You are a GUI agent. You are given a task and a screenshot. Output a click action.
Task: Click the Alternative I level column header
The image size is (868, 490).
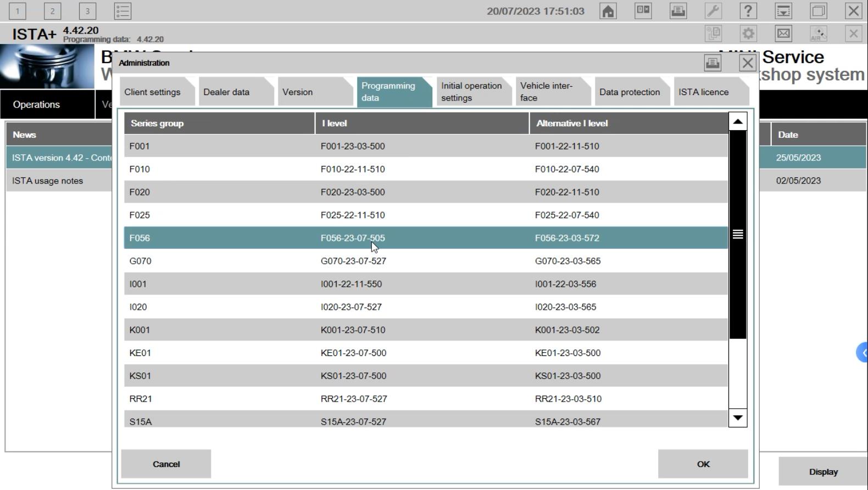[x=628, y=123]
